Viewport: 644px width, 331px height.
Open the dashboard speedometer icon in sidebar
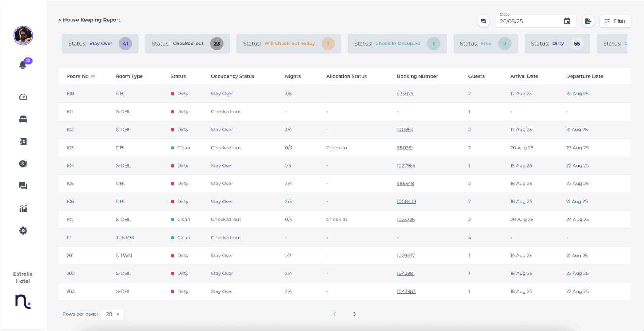pyautogui.click(x=23, y=97)
